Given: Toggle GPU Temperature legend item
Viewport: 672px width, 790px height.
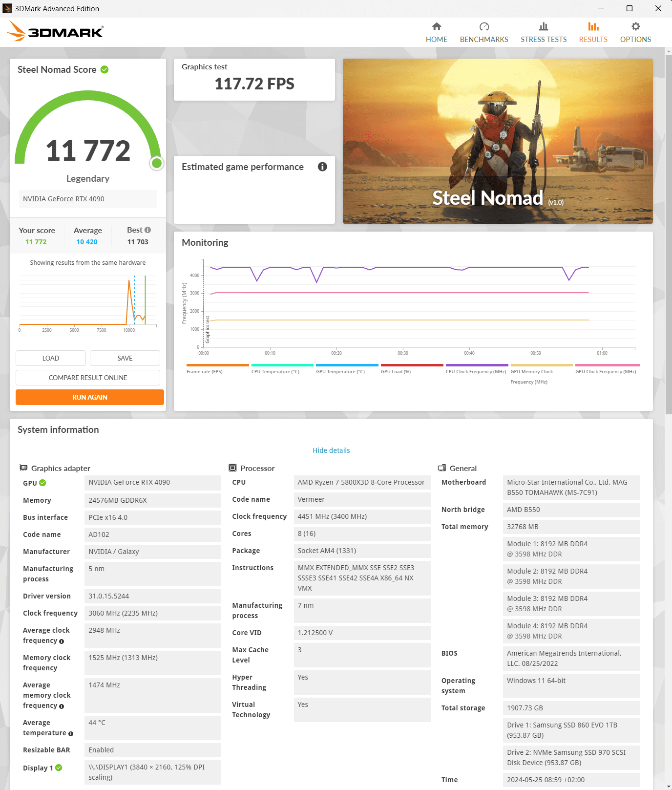Looking at the screenshot, I should tap(347, 369).
